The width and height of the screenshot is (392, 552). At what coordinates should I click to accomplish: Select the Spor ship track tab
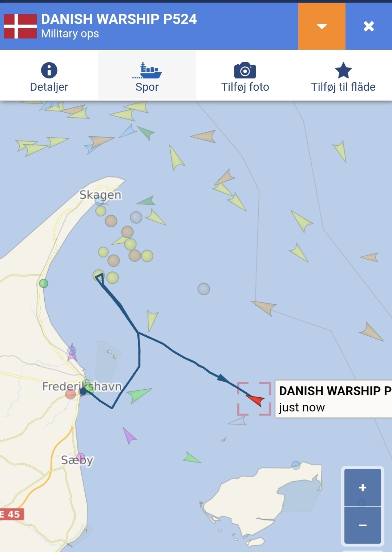pyautogui.click(x=147, y=77)
